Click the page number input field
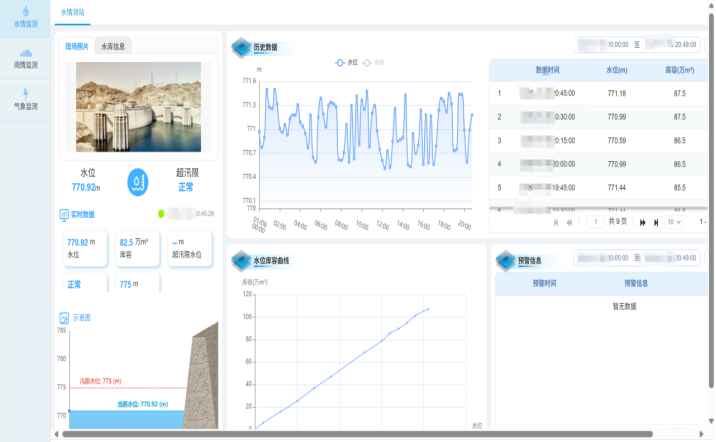Viewport: 716px width, 442px height. click(x=596, y=222)
